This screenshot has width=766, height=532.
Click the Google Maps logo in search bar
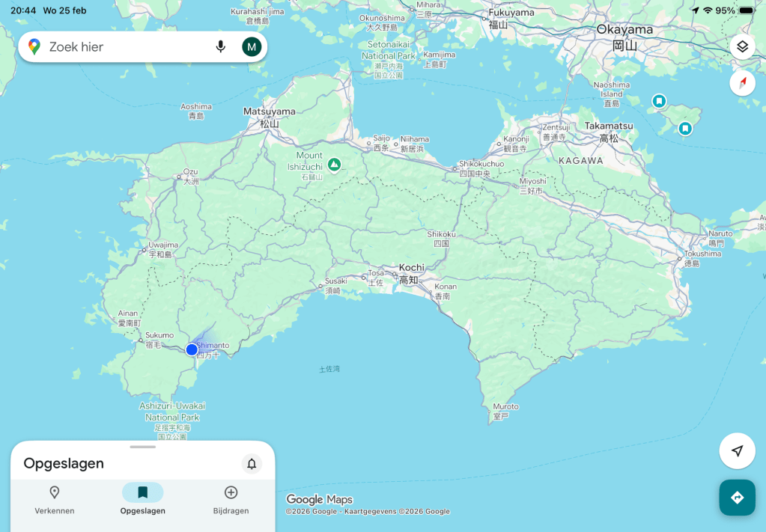[34, 47]
